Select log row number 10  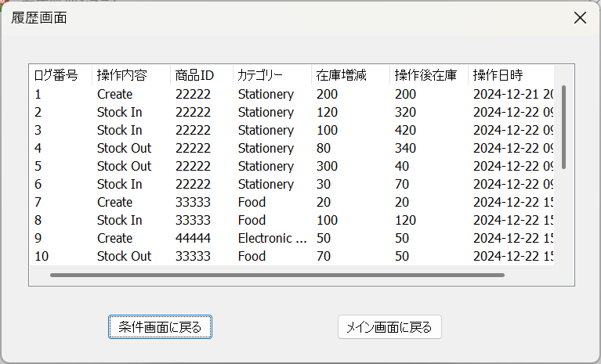tap(42, 256)
